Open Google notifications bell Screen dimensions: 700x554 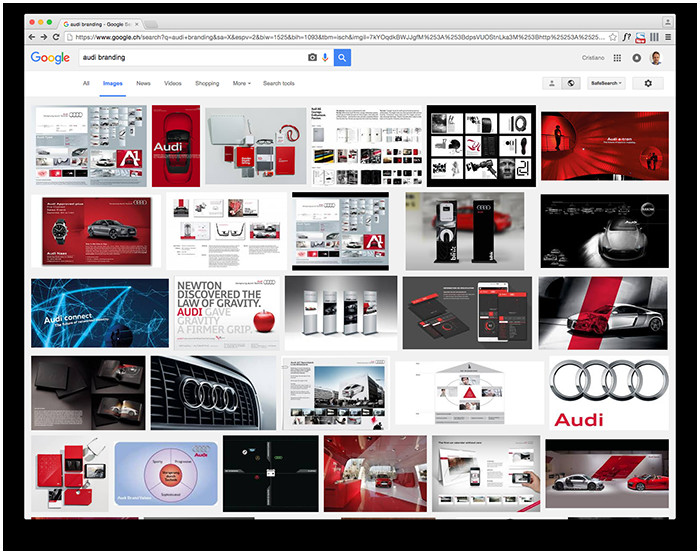click(637, 58)
